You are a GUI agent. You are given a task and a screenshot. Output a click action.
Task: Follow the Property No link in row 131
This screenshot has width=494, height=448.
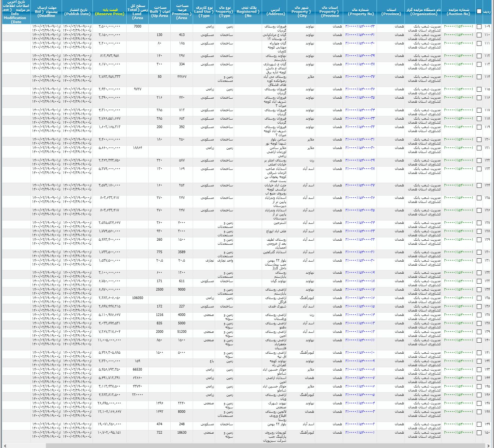point(360,261)
